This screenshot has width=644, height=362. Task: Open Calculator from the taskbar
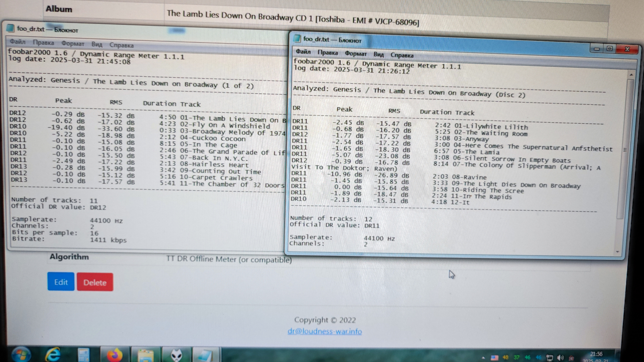tap(84, 356)
